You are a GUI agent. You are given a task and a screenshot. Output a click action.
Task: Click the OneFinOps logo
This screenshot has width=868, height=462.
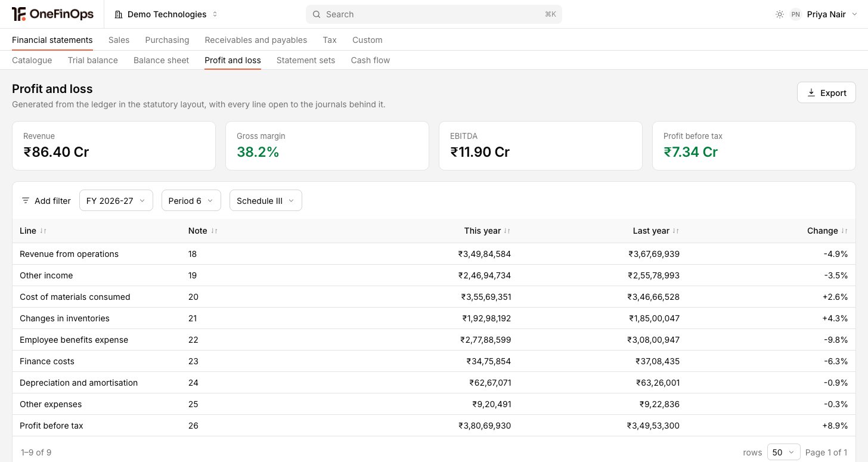[x=52, y=14]
